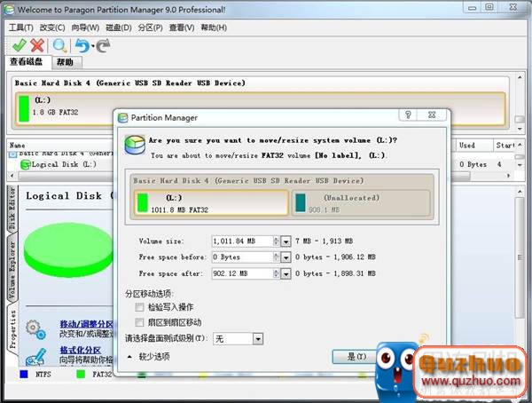Switch to the 查看磁盘 tab
This screenshot has height=403, width=532.
click(x=27, y=61)
